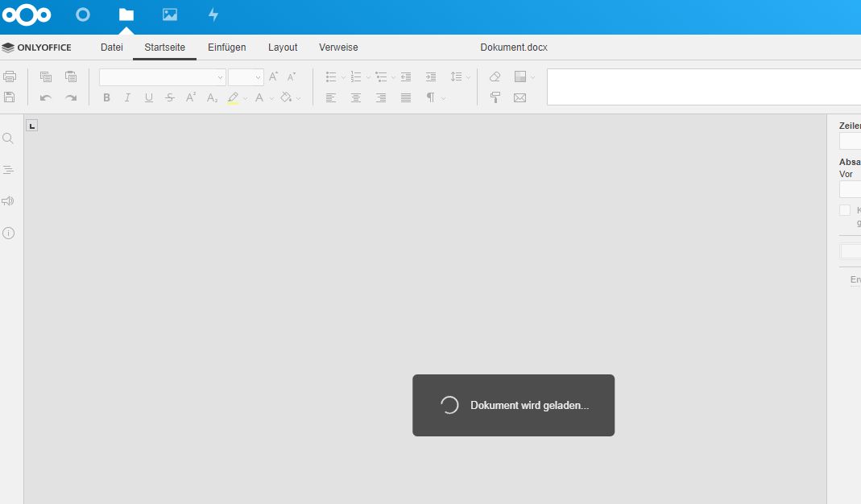Viewport: 861px width, 504px height.
Task: Open the Datei menu tab
Action: pos(112,48)
